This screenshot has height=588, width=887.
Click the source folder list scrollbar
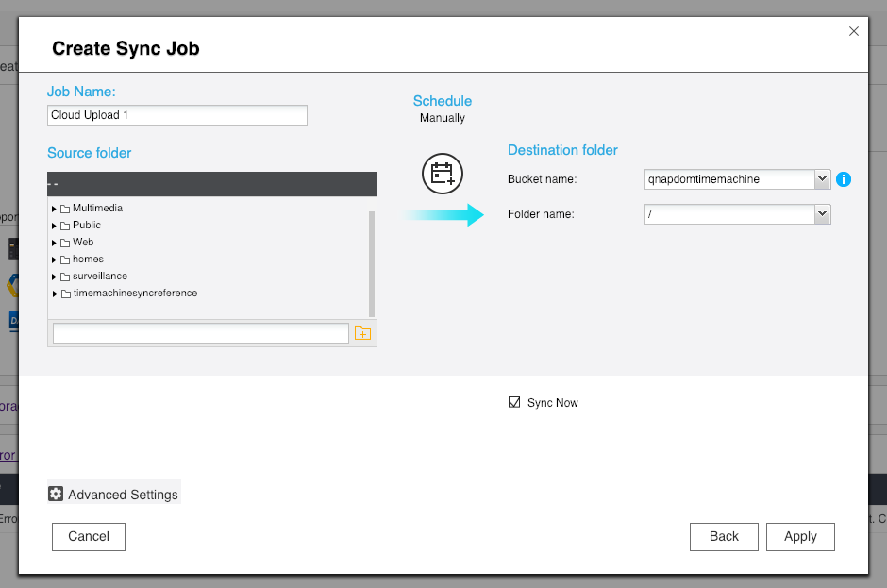(x=372, y=263)
